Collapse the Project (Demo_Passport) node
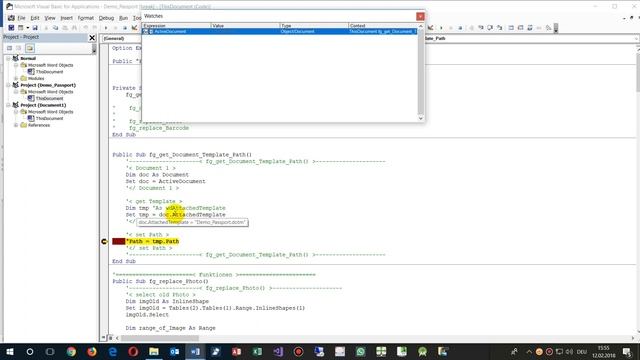 [8, 85]
